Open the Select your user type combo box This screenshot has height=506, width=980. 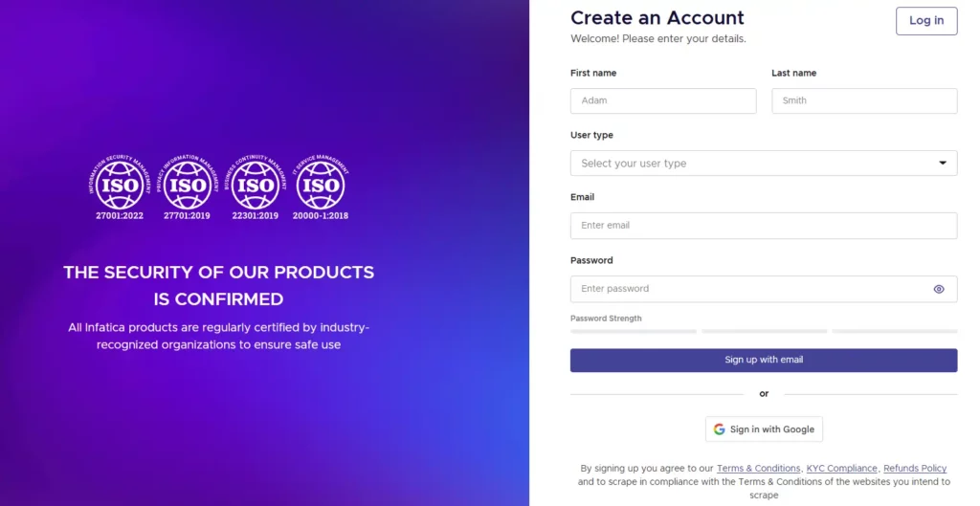point(746,164)
